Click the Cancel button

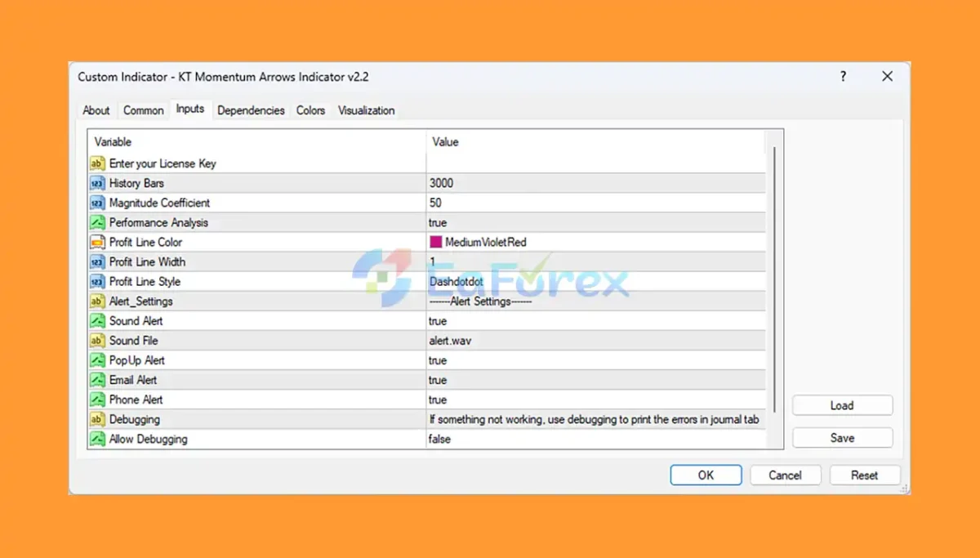785,475
